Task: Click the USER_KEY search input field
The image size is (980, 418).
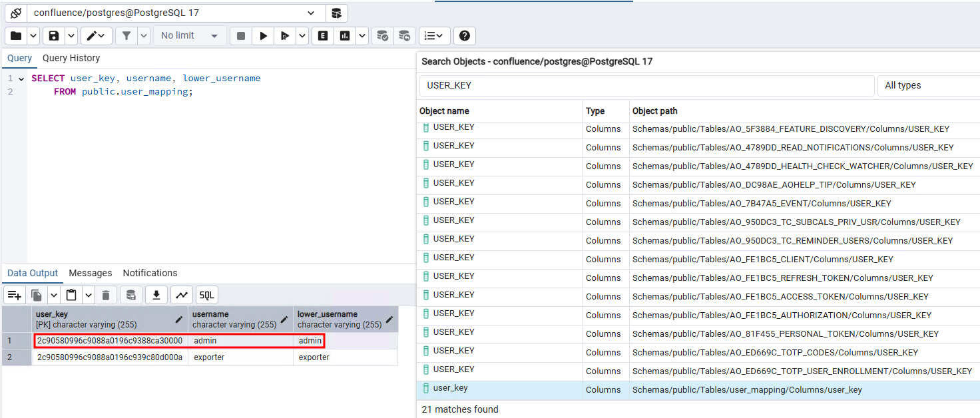Action: [x=647, y=85]
